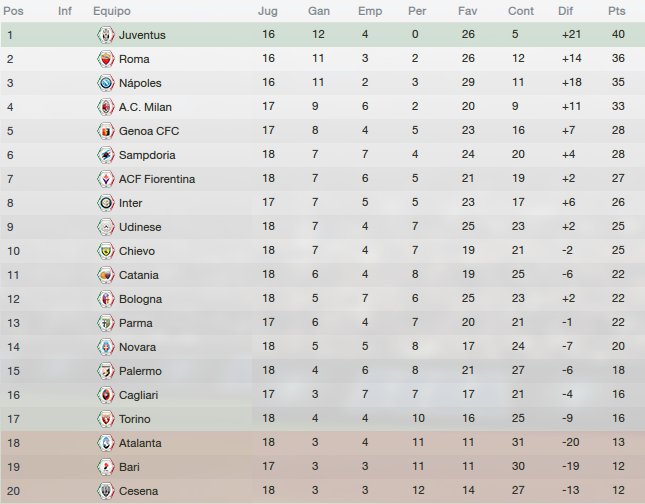645x504 pixels.
Task: Click the Pos column header
Action: coord(13,11)
